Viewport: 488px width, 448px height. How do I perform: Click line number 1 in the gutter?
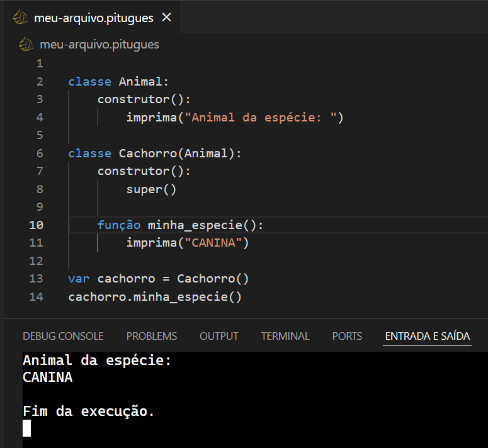pyautogui.click(x=40, y=64)
